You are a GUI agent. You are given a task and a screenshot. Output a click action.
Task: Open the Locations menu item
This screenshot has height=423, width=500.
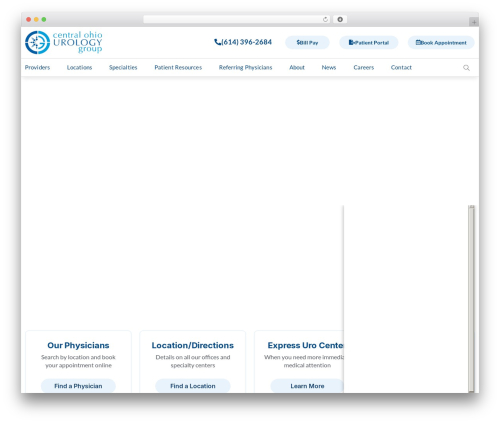(79, 67)
